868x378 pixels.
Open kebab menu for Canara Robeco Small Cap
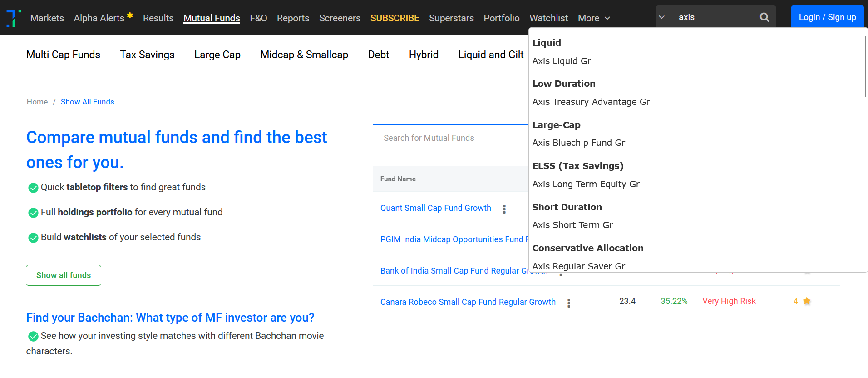pos(569,303)
